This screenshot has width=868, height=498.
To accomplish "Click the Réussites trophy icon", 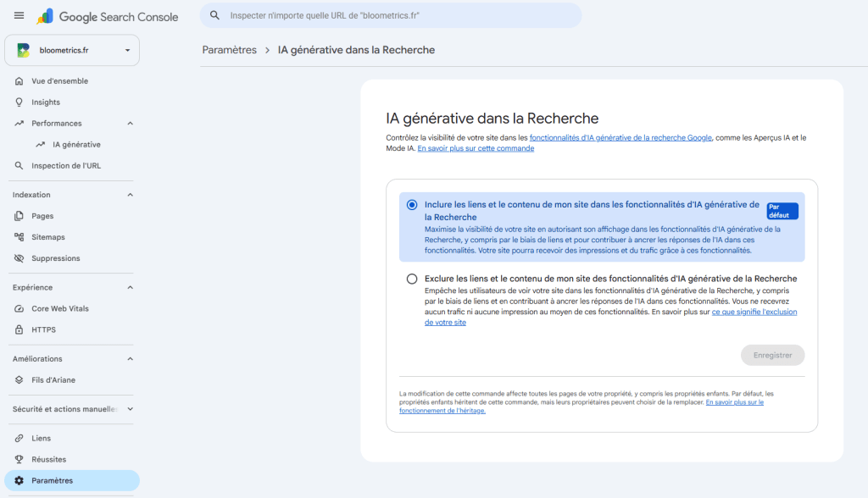I will 19,459.
